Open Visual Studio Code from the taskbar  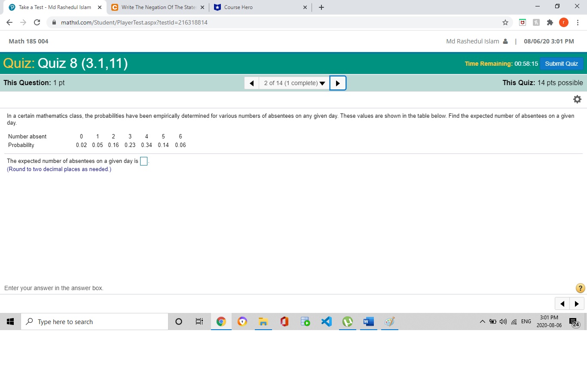(x=326, y=321)
